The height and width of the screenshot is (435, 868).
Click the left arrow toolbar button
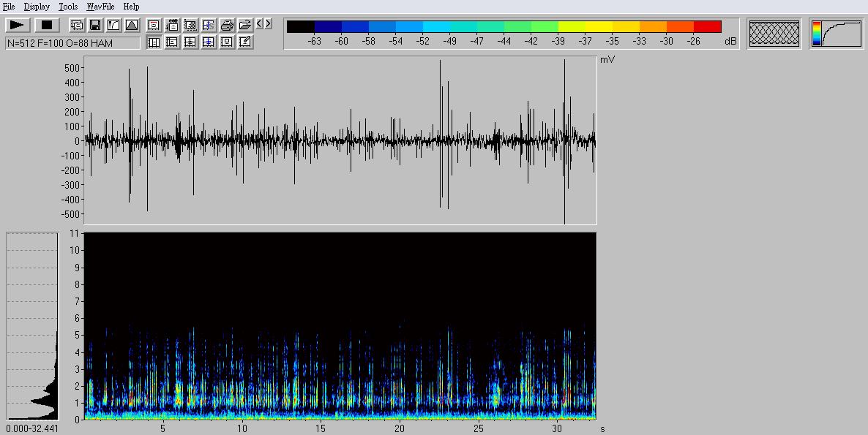pyautogui.click(x=260, y=24)
